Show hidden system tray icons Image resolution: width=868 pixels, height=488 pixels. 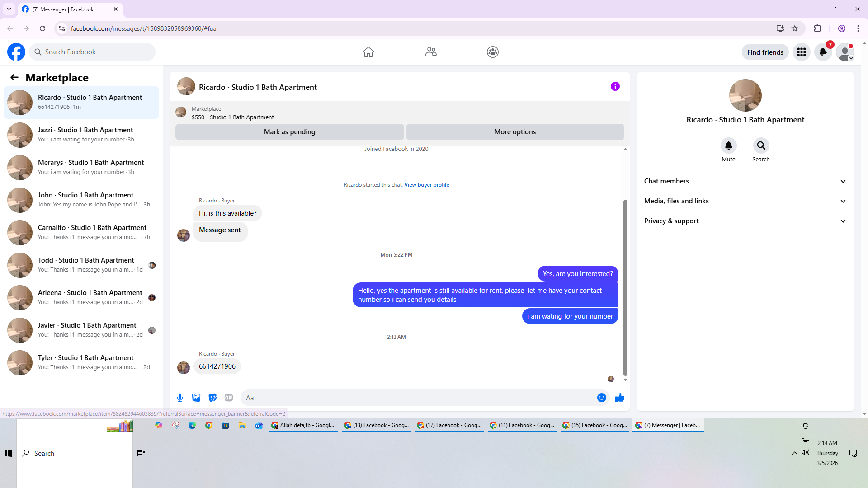click(795, 453)
